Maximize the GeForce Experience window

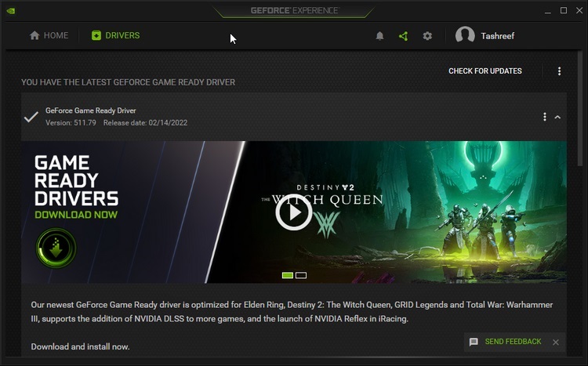tap(563, 10)
